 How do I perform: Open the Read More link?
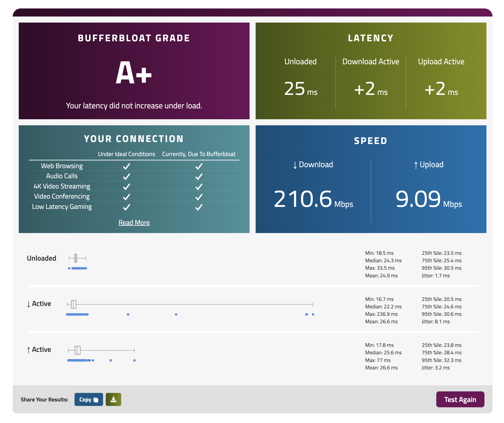[x=134, y=223]
